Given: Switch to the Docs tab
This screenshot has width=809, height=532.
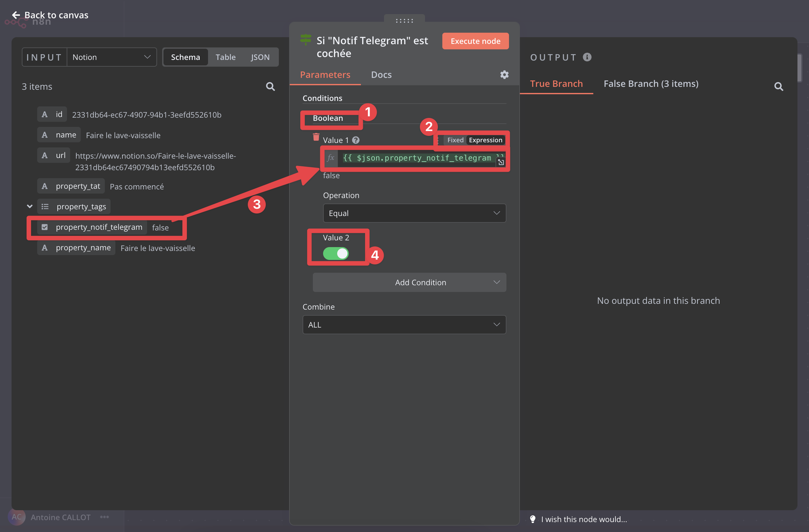Looking at the screenshot, I should 381,74.
